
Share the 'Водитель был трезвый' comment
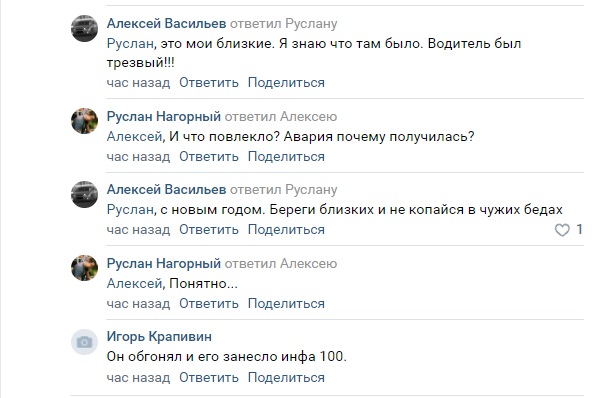[x=286, y=83]
